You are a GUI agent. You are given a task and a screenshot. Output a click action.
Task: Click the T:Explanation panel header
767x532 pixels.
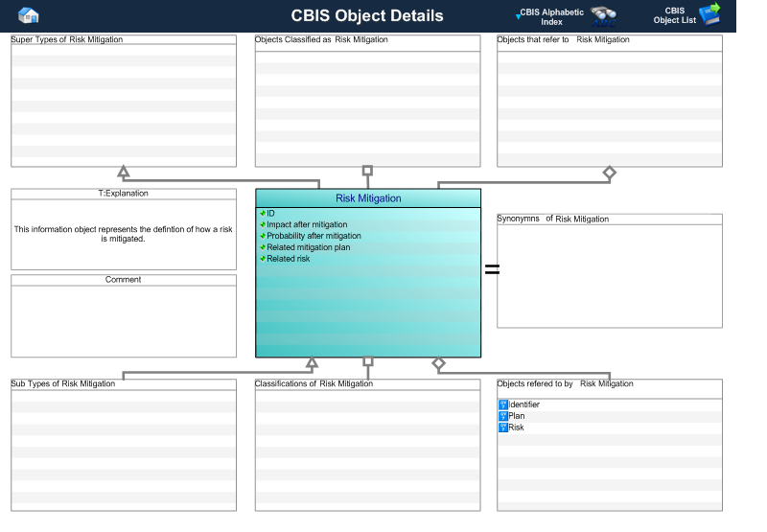coord(124,194)
